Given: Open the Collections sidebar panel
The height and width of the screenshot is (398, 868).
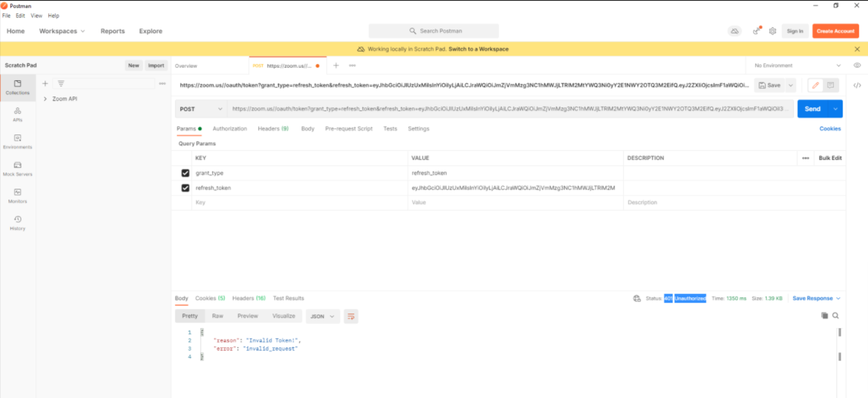Looking at the screenshot, I should click(17, 87).
